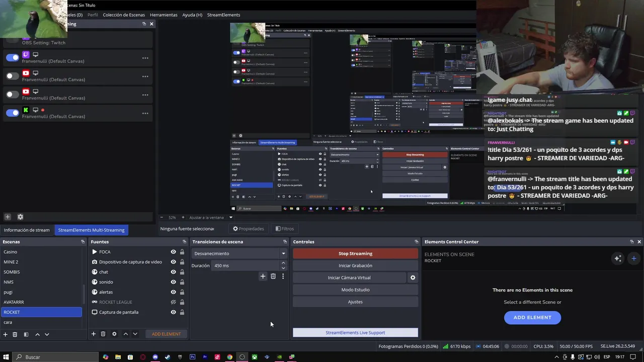The height and width of the screenshot is (362, 644).
Task: Click Iniciar Grabación
Action: coord(355,265)
